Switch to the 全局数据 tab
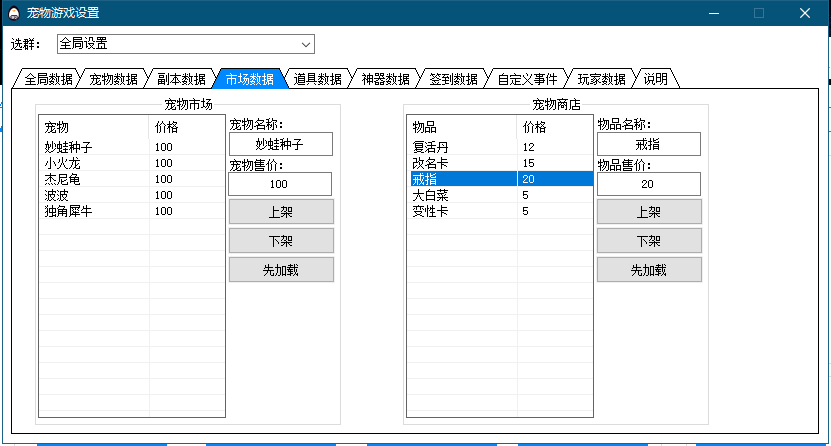 pos(47,79)
